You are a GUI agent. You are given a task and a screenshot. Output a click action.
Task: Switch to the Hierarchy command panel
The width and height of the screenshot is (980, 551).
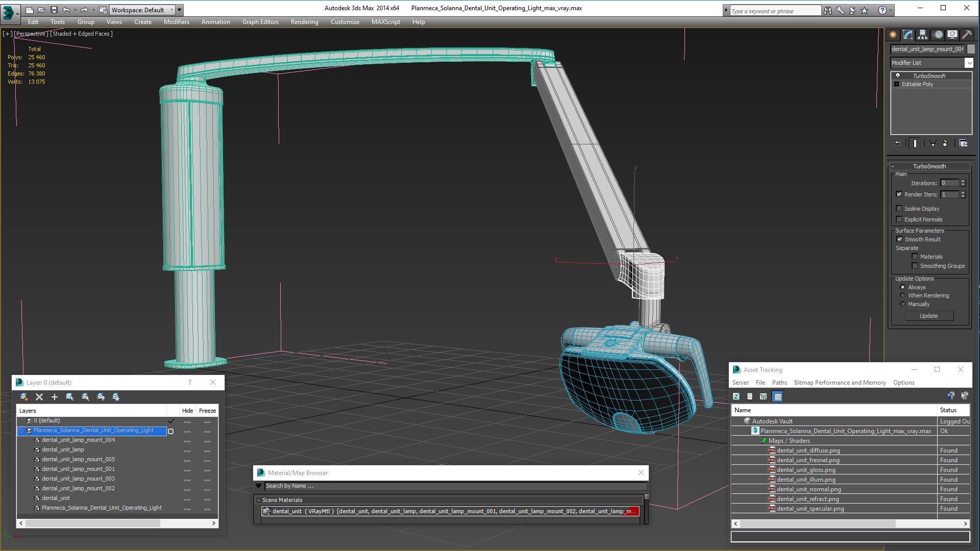pos(923,35)
